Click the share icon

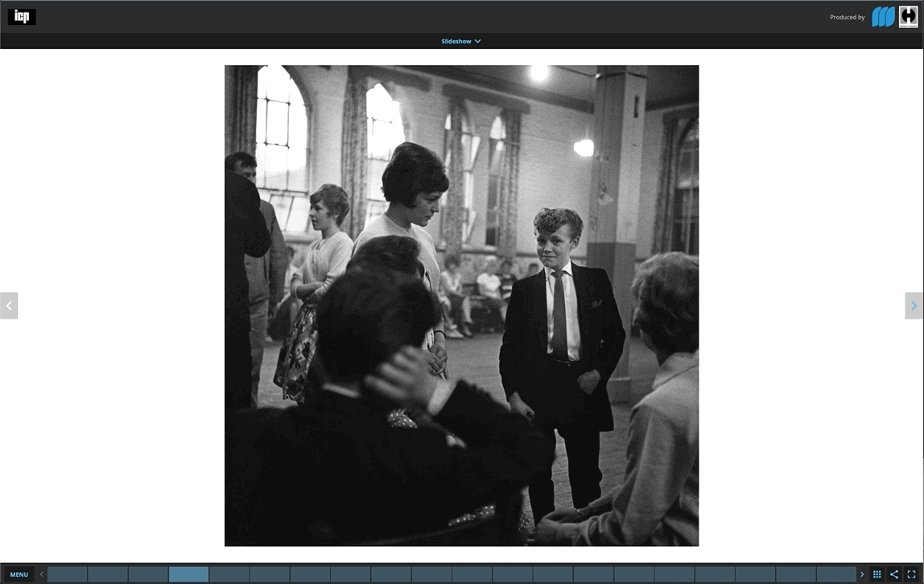point(894,574)
